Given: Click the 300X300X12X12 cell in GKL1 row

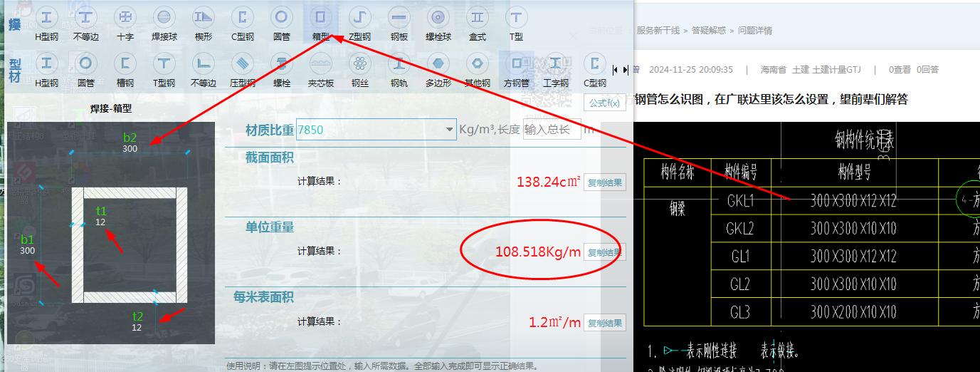Looking at the screenshot, I should coord(853,201).
